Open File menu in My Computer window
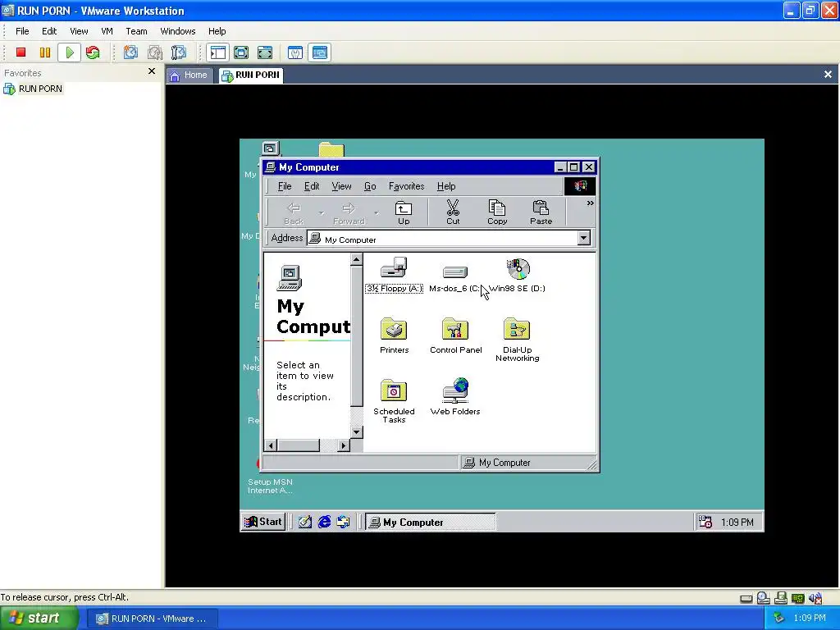The width and height of the screenshot is (840, 630). [x=285, y=186]
